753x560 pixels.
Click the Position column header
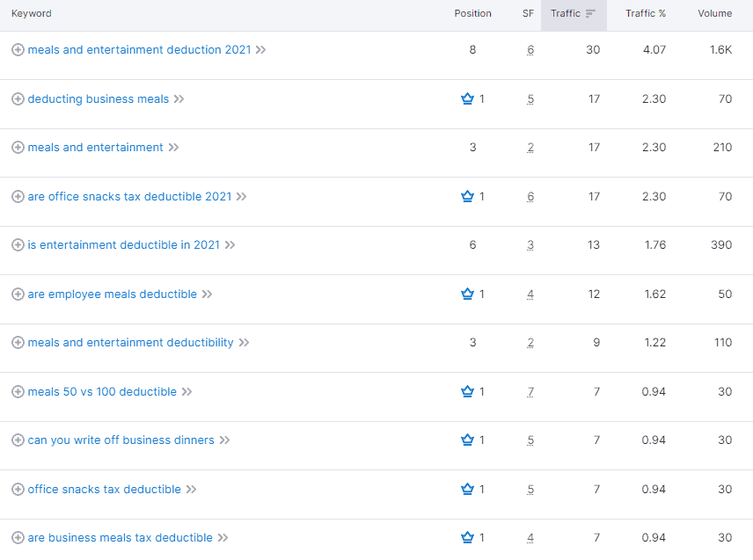pos(473,13)
